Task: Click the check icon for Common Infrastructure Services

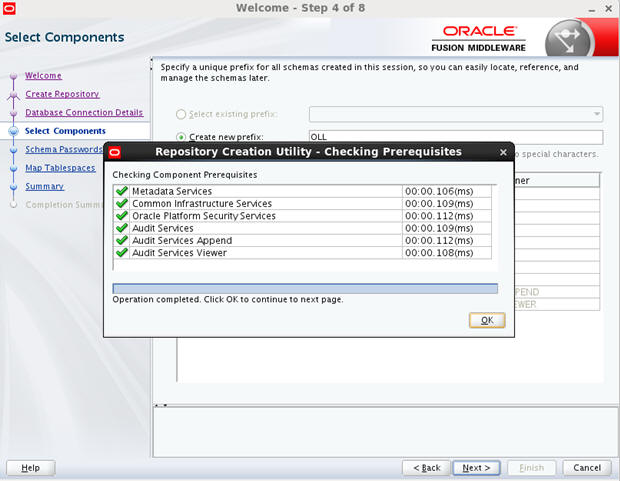Action: (122, 203)
